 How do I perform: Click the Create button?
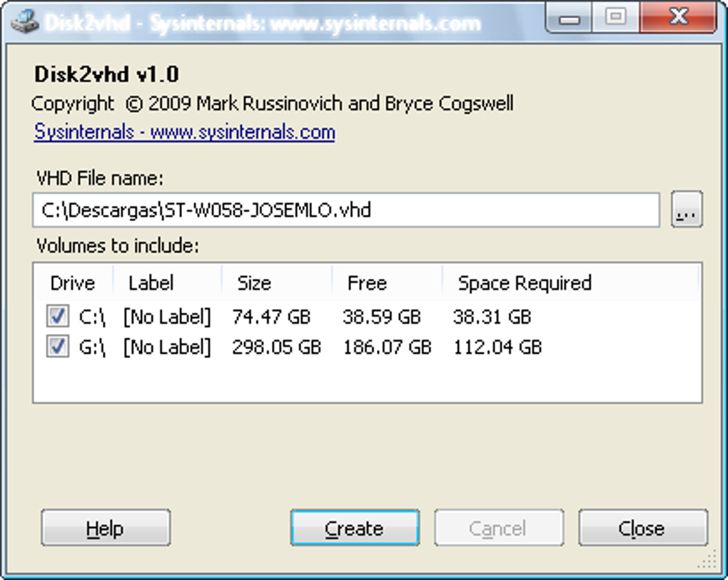pos(355,528)
